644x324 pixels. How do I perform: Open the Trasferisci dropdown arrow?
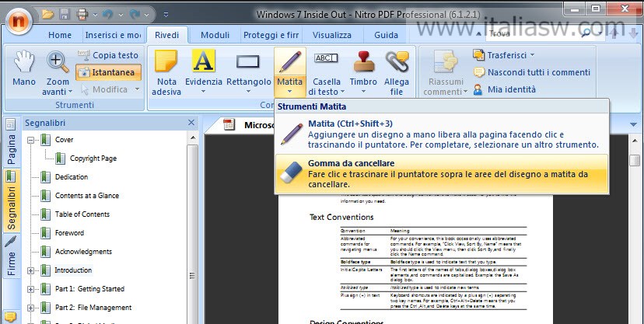click(x=532, y=55)
